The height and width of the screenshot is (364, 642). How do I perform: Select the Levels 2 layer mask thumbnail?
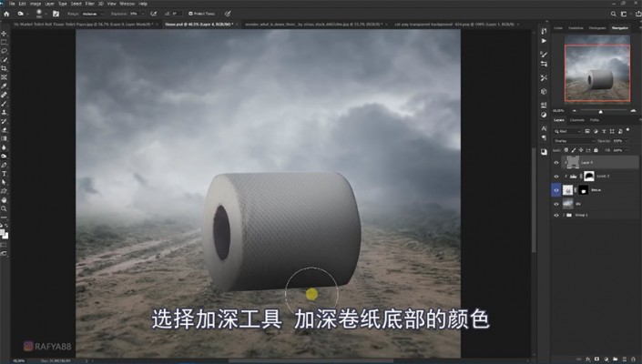click(x=589, y=177)
